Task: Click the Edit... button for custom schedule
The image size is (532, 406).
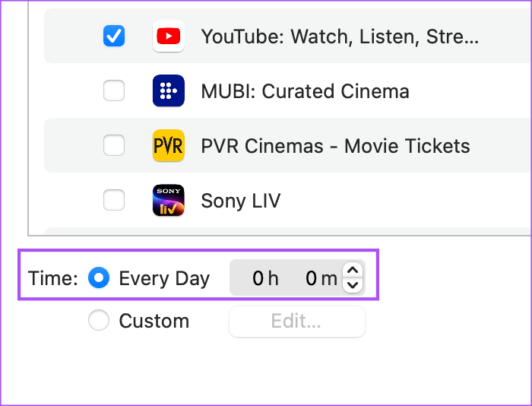Action: point(297,321)
